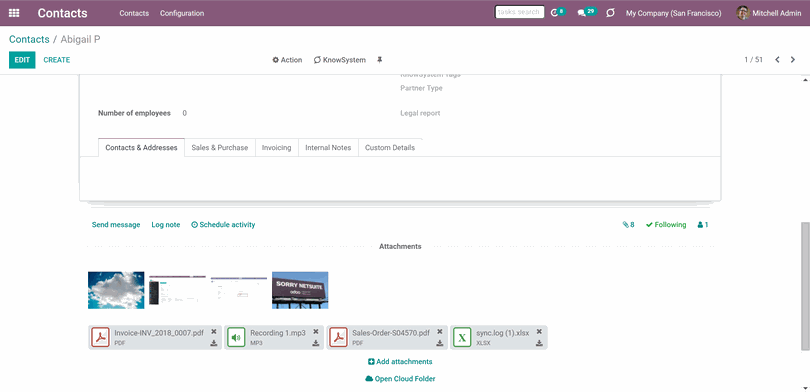810x392 pixels.
Task: Click the Partner Type label
Action: coord(421,88)
